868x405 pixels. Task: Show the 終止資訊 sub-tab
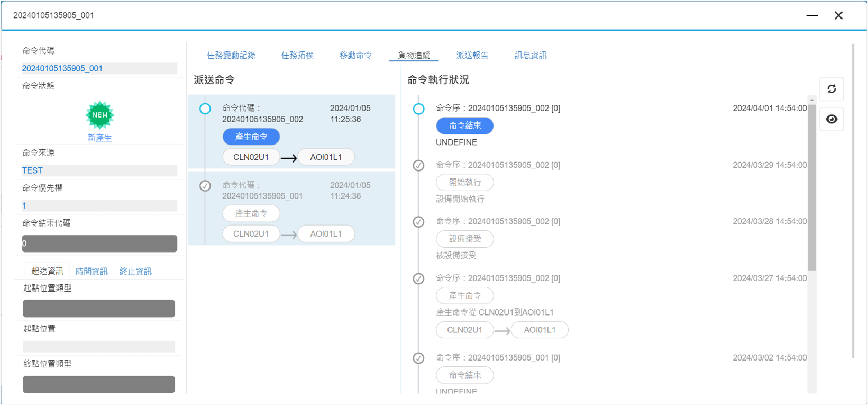tap(135, 271)
